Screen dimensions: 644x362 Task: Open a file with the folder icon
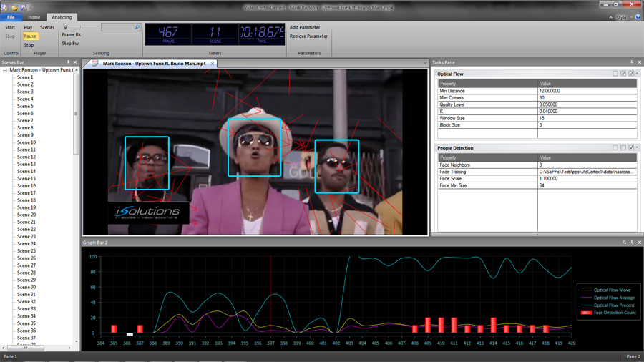(15, 7)
